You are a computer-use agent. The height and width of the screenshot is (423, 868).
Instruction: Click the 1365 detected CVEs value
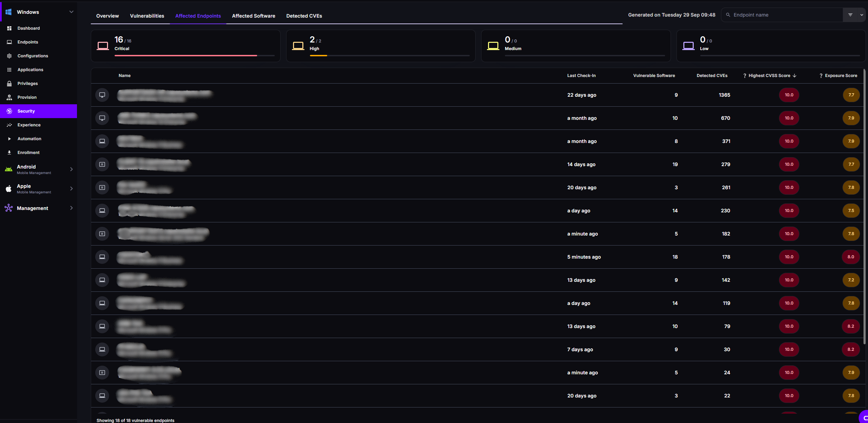724,95
